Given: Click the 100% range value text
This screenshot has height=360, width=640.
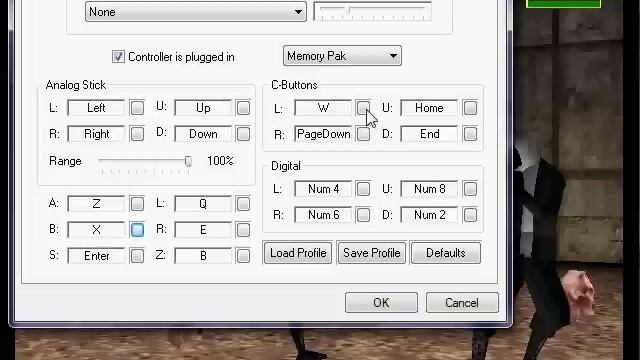Looking at the screenshot, I should (220, 161).
